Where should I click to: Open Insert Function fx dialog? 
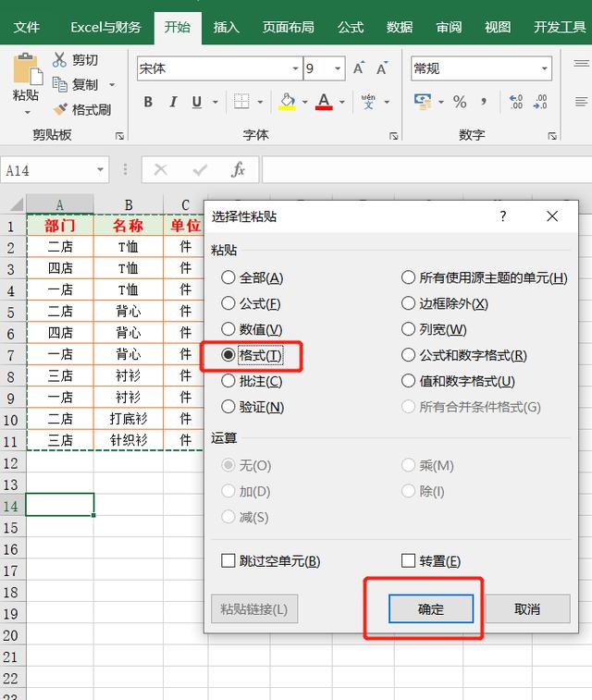point(238,169)
